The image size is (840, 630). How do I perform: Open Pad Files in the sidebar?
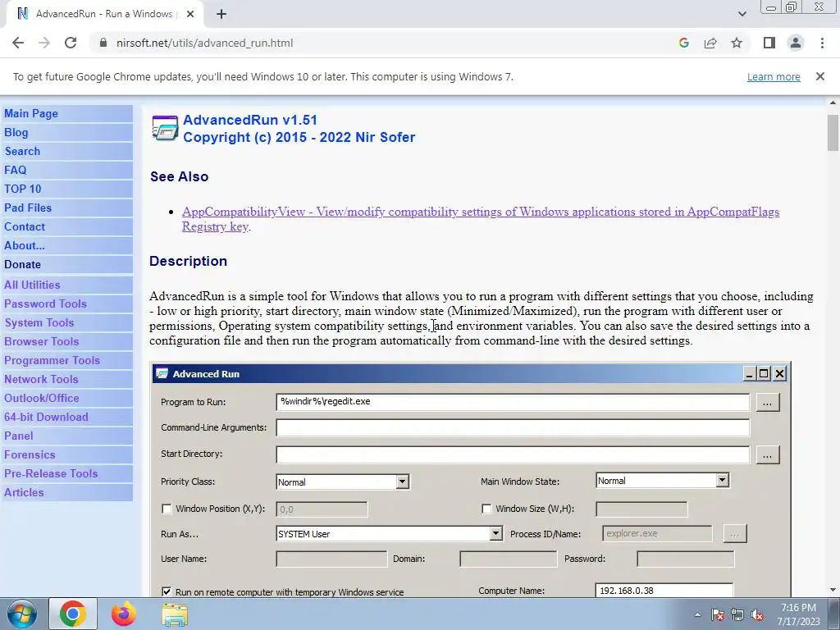(28, 208)
